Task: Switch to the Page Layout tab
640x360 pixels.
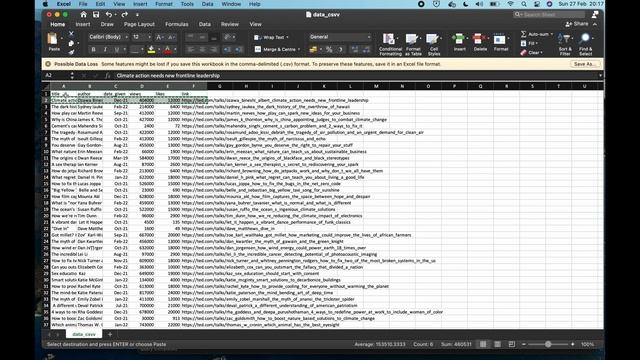Action: point(139,24)
